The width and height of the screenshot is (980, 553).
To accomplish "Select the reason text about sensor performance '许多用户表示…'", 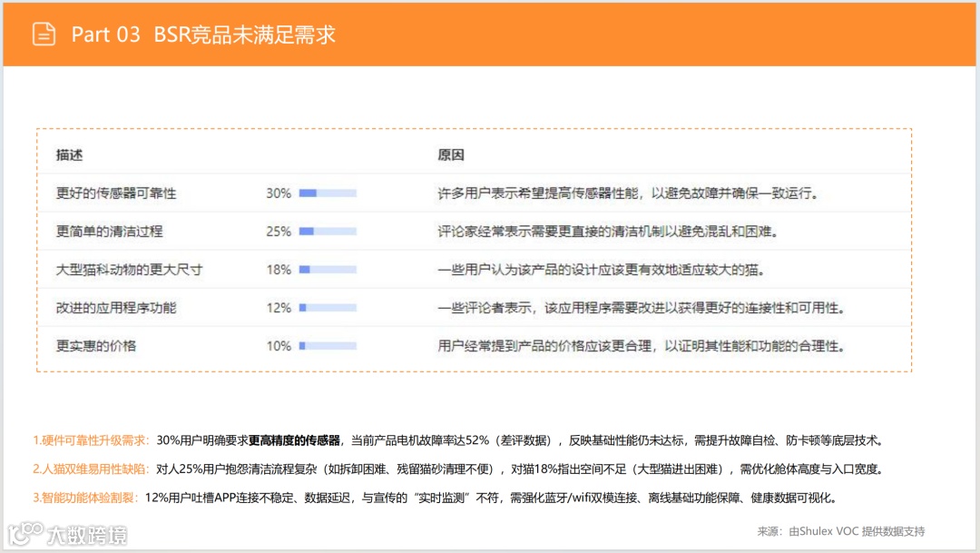I will click(x=628, y=193).
